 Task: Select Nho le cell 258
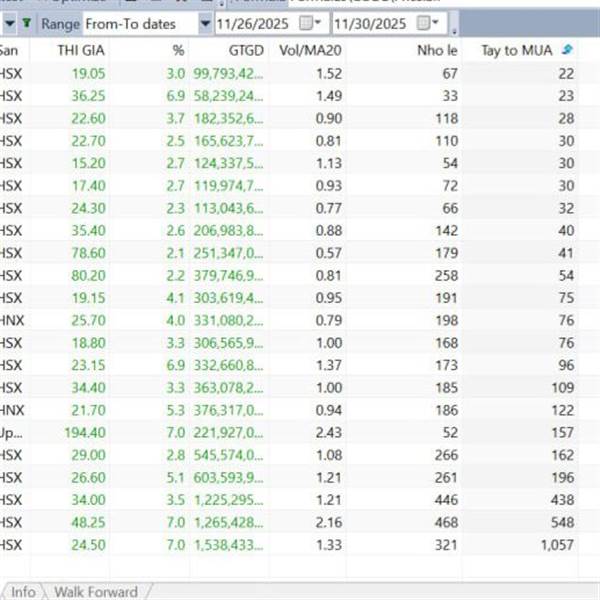click(x=447, y=276)
